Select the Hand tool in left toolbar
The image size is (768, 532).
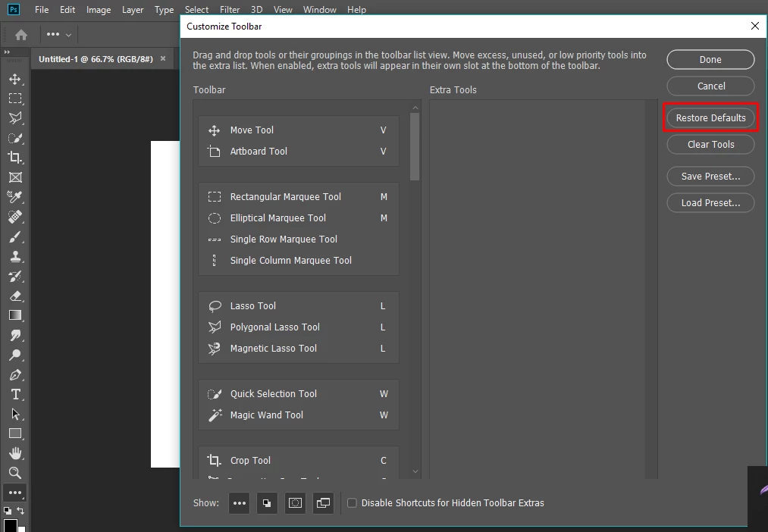pyautogui.click(x=15, y=453)
